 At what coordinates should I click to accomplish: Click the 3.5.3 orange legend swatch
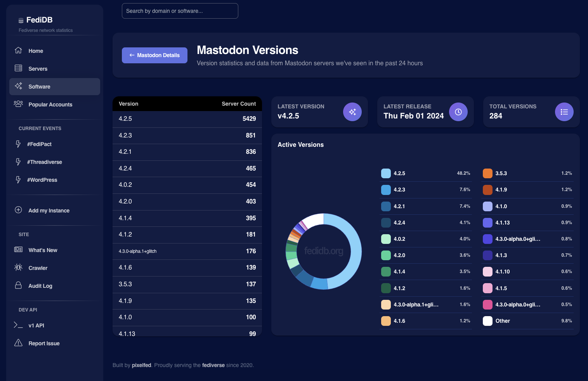[487, 173]
